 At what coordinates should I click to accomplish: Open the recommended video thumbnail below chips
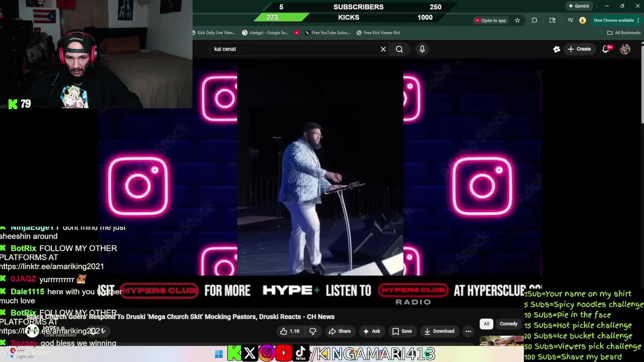coord(502,341)
